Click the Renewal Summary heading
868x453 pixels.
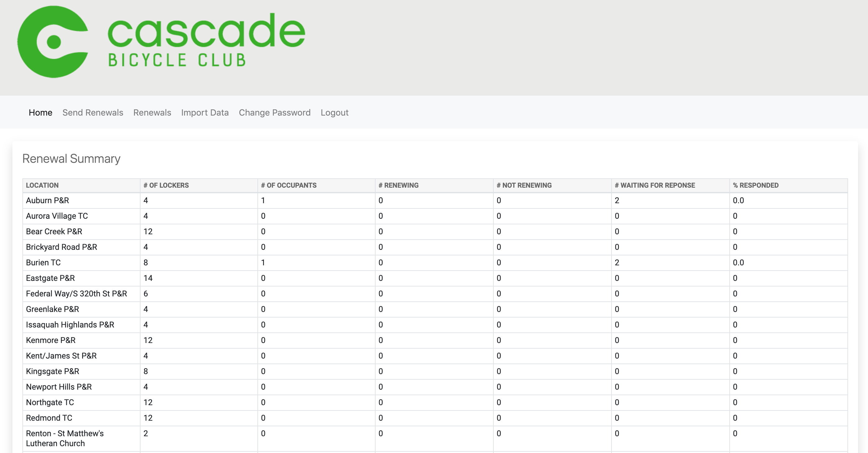[x=71, y=159]
